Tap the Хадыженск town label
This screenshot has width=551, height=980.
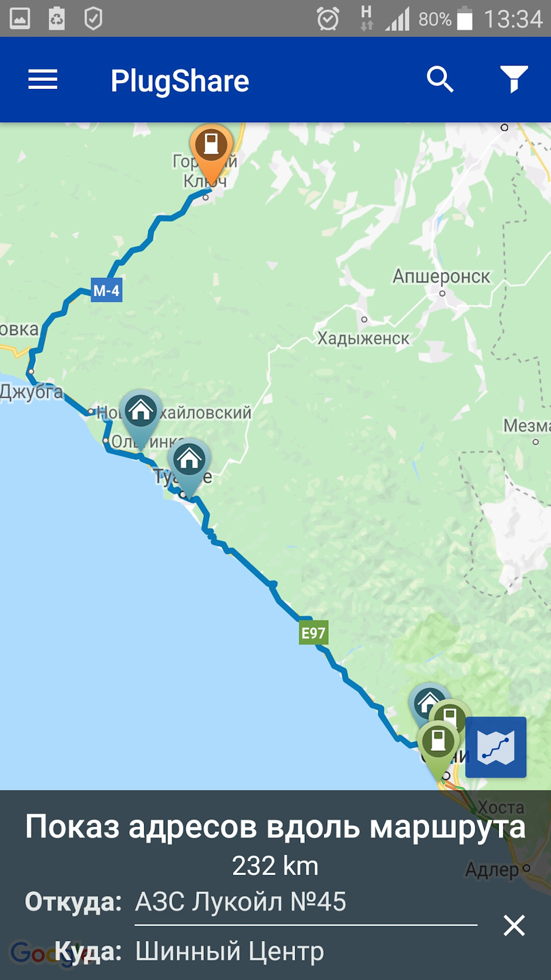click(364, 338)
